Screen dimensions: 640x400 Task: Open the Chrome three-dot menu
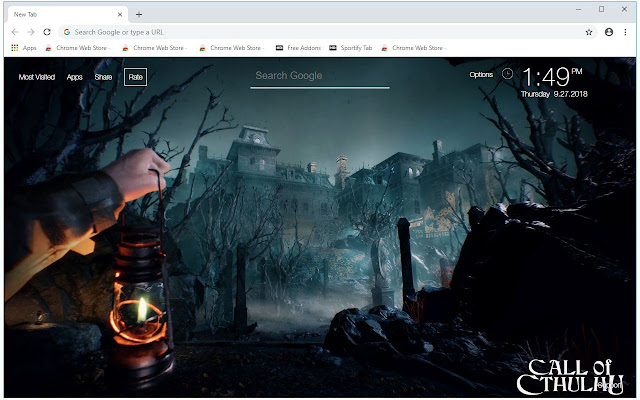(x=625, y=32)
